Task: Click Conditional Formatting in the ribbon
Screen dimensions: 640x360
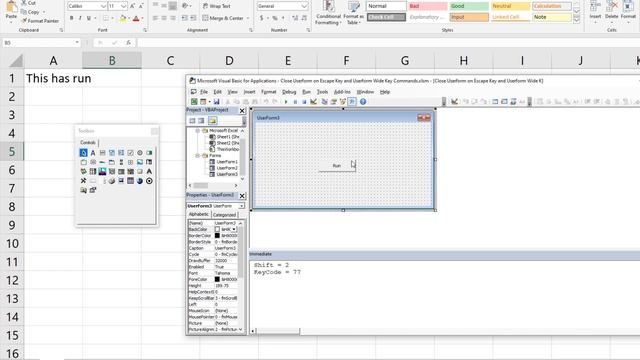Action: pyautogui.click(x=328, y=13)
